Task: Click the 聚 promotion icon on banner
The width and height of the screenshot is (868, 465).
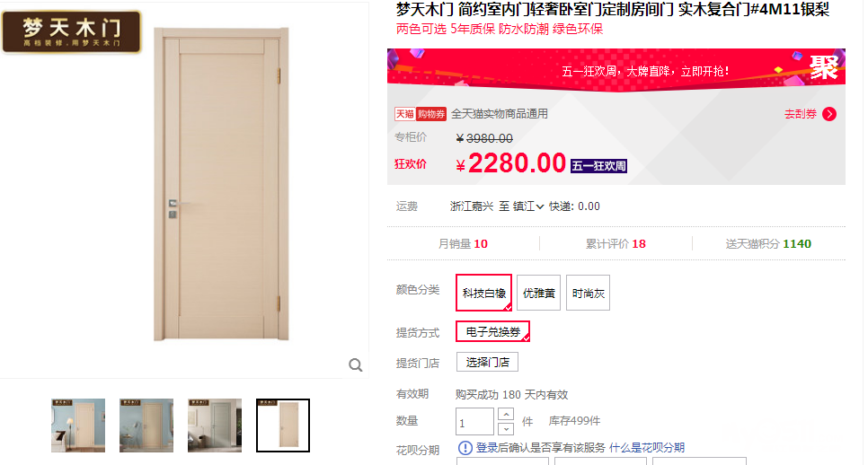Action: coord(823,68)
